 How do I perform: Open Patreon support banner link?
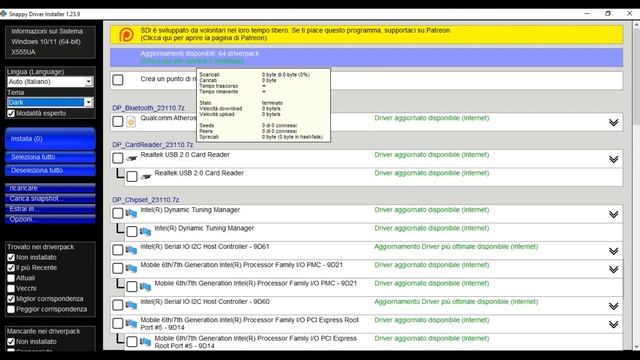pyautogui.click(x=367, y=34)
